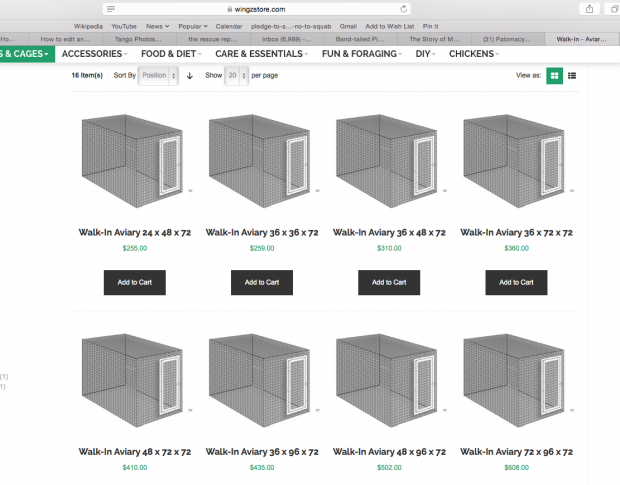The image size is (620, 485).
Task: Open the 36 x 72 x 72 aviary image
Action: 514,161
